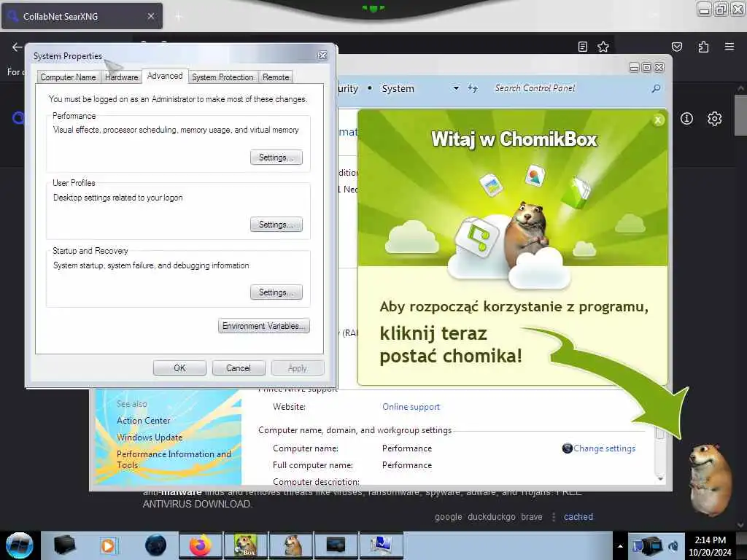Click the browser back arrow
Screen dimensions: 747x560
coord(18,47)
